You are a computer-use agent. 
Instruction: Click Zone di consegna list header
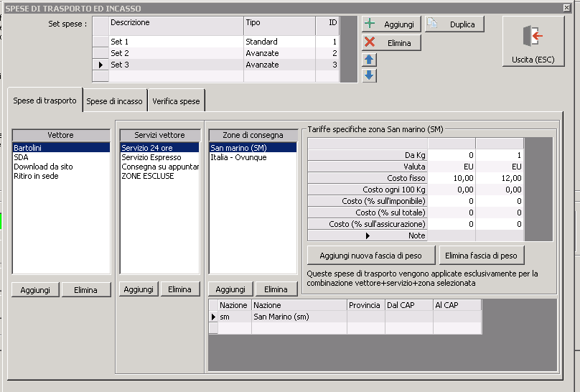point(253,135)
